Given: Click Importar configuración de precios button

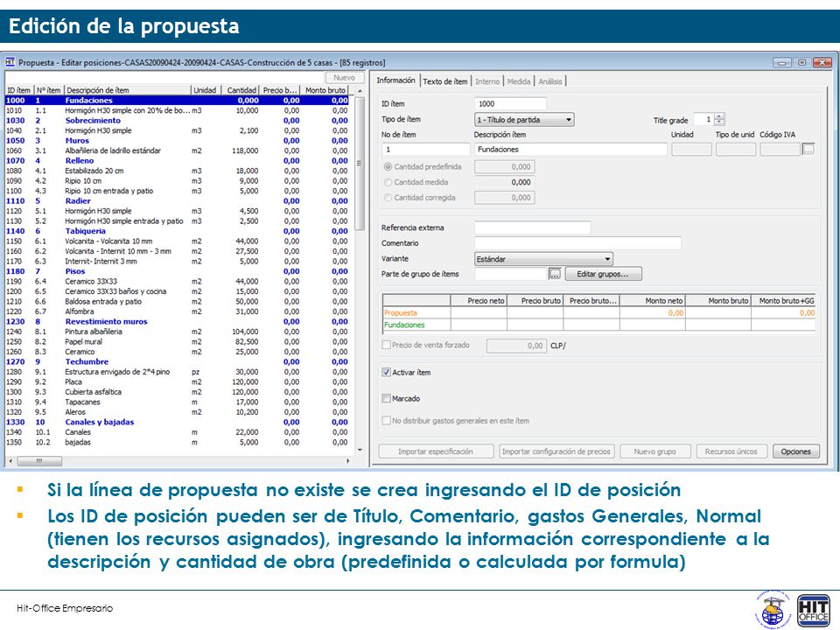Looking at the screenshot, I should click(x=556, y=451).
